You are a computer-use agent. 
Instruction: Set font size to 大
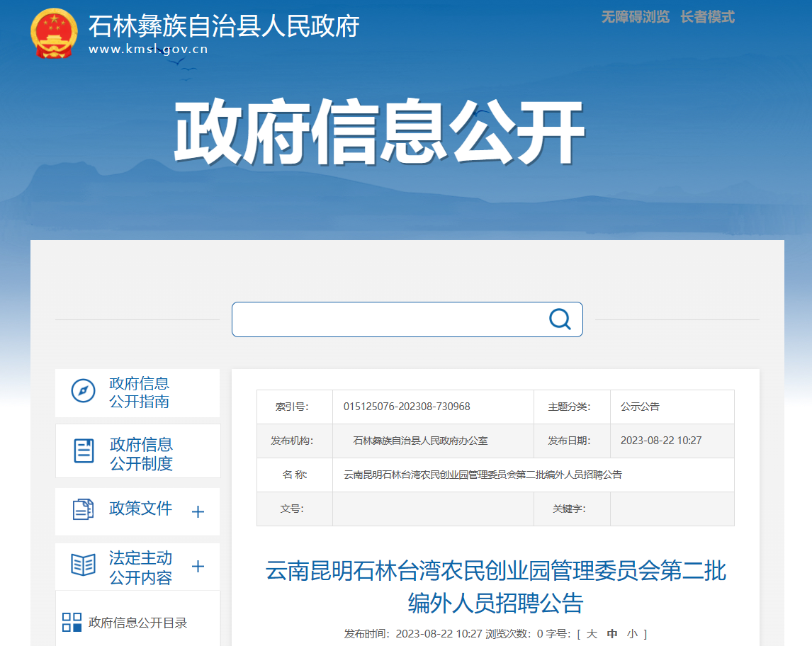592,633
